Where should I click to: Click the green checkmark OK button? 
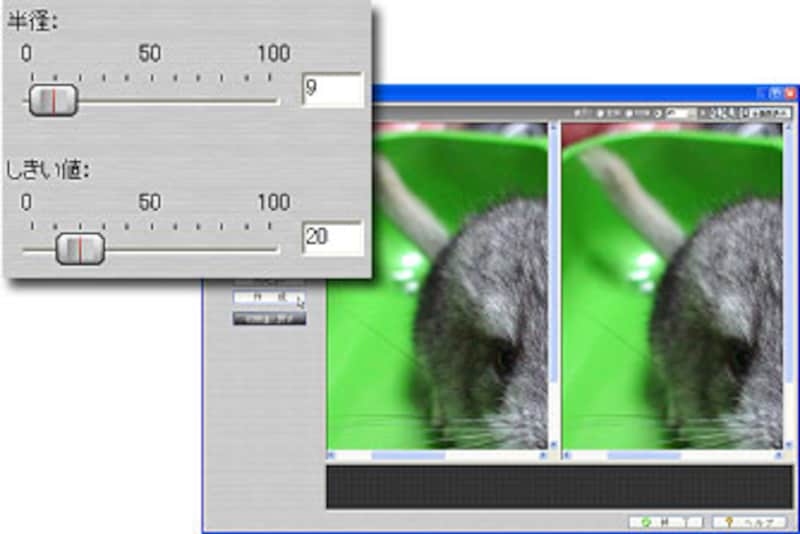tap(655, 522)
